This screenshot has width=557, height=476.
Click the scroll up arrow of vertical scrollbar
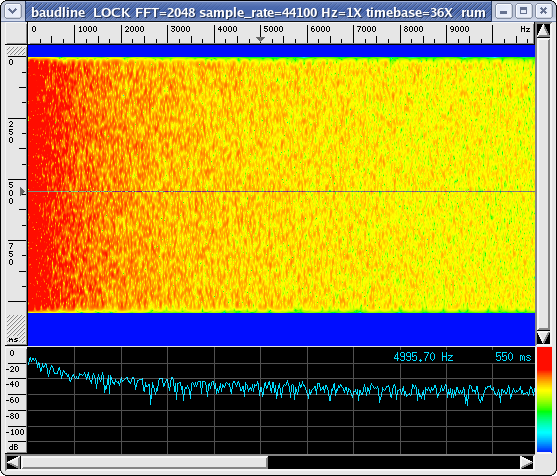point(543,31)
